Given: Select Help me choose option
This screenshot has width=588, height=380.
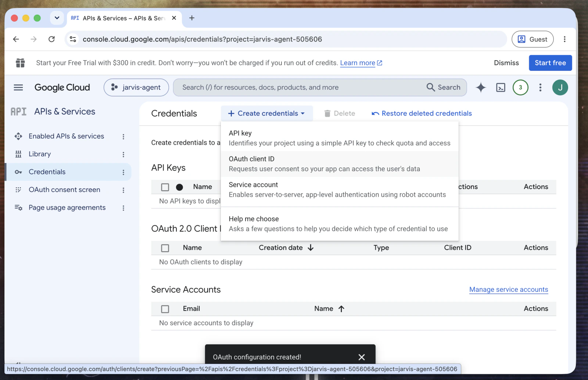Looking at the screenshot, I should click(340, 224).
